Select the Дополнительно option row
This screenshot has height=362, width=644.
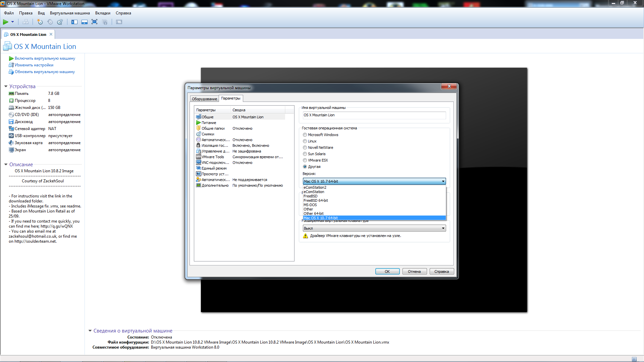pos(240,185)
